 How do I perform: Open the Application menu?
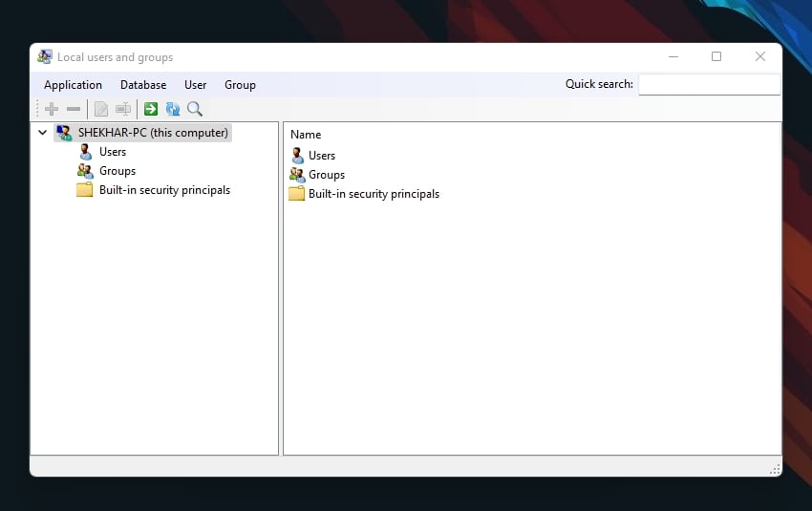[x=73, y=85]
